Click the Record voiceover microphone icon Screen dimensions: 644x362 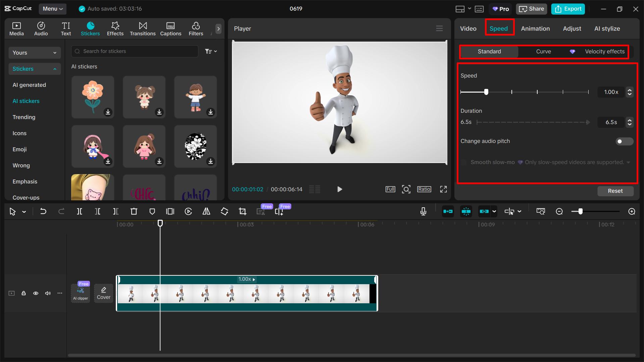coord(423,211)
